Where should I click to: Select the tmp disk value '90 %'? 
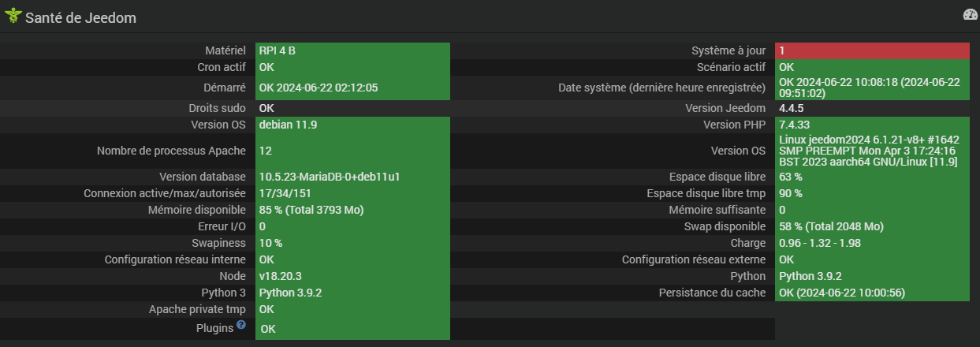click(790, 193)
